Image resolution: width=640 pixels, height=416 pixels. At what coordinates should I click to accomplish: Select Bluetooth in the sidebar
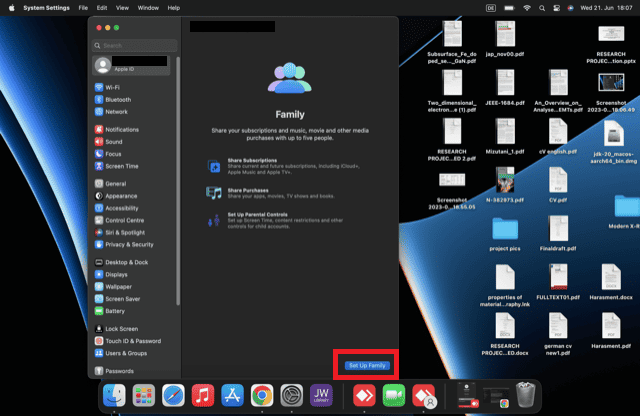click(118, 100)
